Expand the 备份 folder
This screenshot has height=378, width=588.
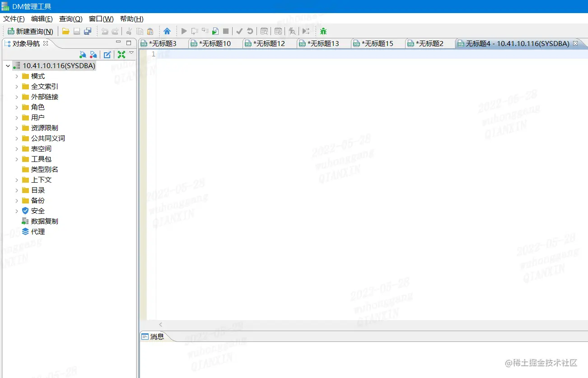17,201
